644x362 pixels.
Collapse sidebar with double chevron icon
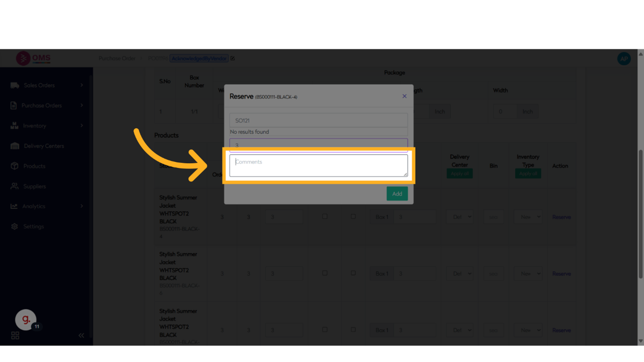click(81, 335)
